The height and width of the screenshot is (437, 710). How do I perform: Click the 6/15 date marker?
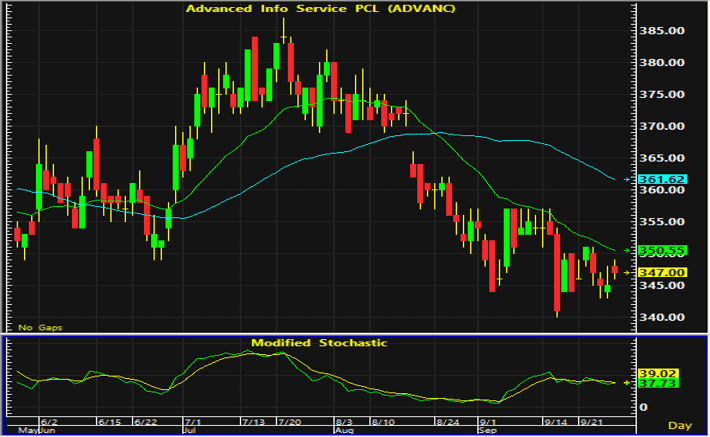point(110,422)
